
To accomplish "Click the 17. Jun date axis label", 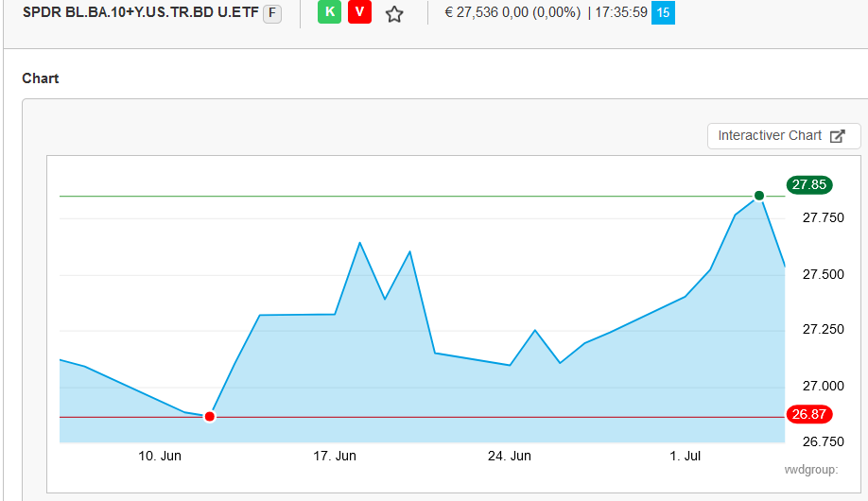I will [x=334, y=456].
